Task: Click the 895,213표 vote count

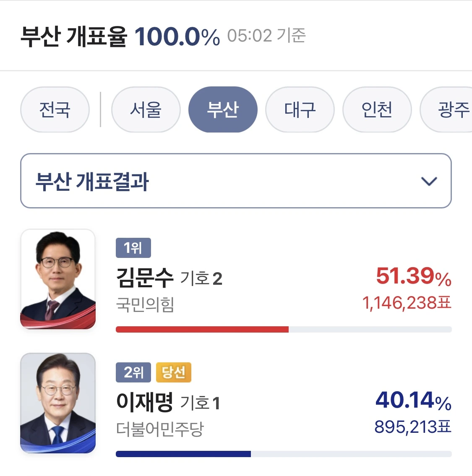Action: 412,427
